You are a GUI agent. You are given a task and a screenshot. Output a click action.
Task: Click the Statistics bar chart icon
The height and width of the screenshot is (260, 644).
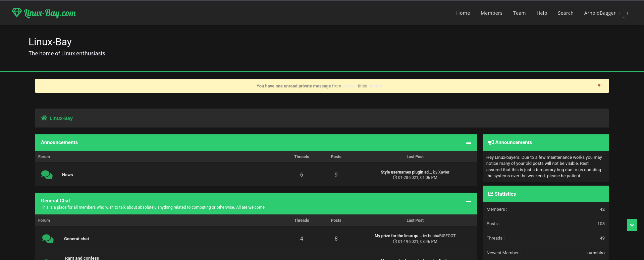pyautogui.click(x=490, y=194)
